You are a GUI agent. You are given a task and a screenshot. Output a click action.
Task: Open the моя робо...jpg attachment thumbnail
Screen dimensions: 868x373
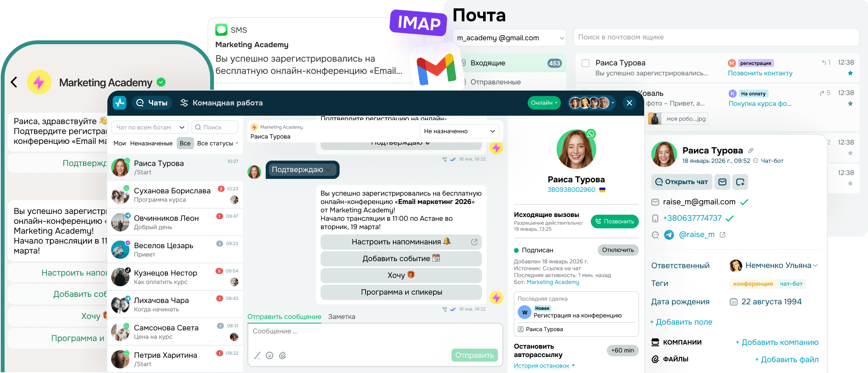click(x=678, y=119)
